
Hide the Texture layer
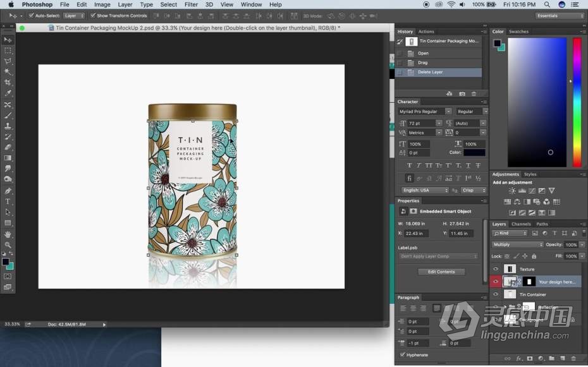[496, 269]
